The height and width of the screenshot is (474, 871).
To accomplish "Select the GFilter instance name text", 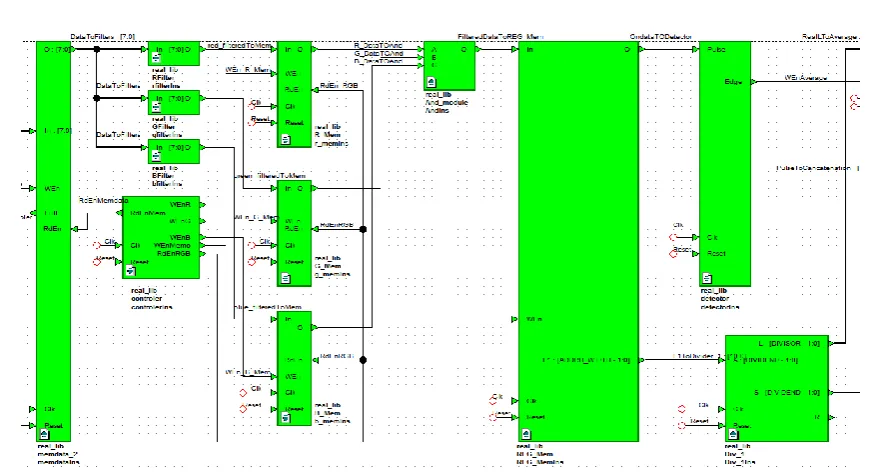I will [163, 127].
